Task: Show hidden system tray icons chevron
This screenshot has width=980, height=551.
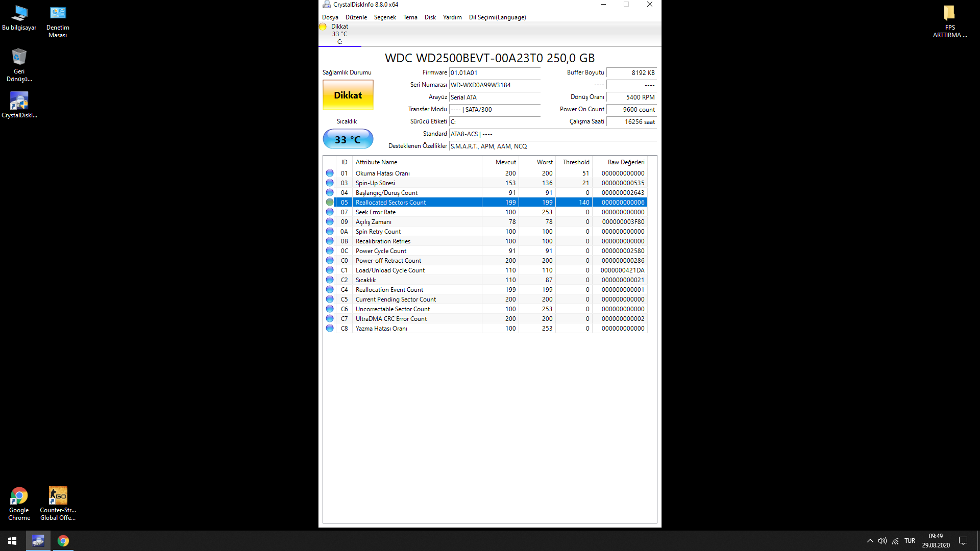Action: click(x=870, y=541)
